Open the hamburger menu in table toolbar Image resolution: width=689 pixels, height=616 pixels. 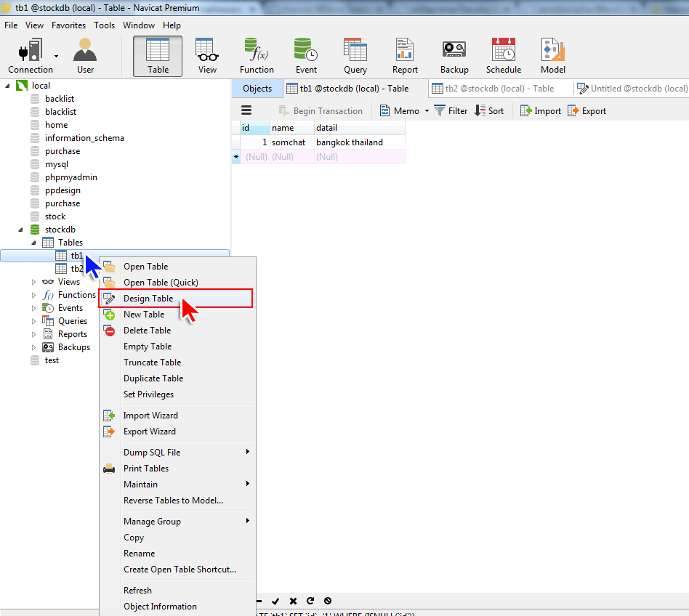coord(246,110)
